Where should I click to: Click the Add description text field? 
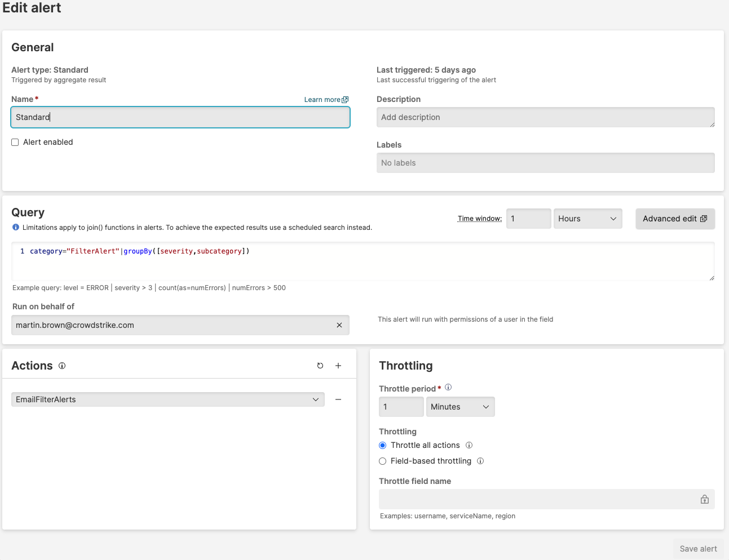click(545, 117)
